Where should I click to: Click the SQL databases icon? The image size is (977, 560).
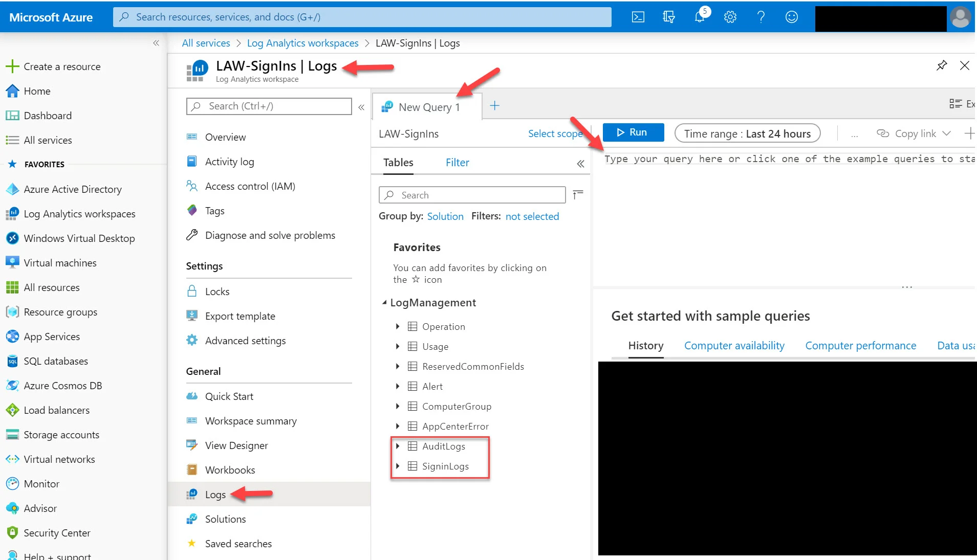pyautogui.click(x=12, y=361)
